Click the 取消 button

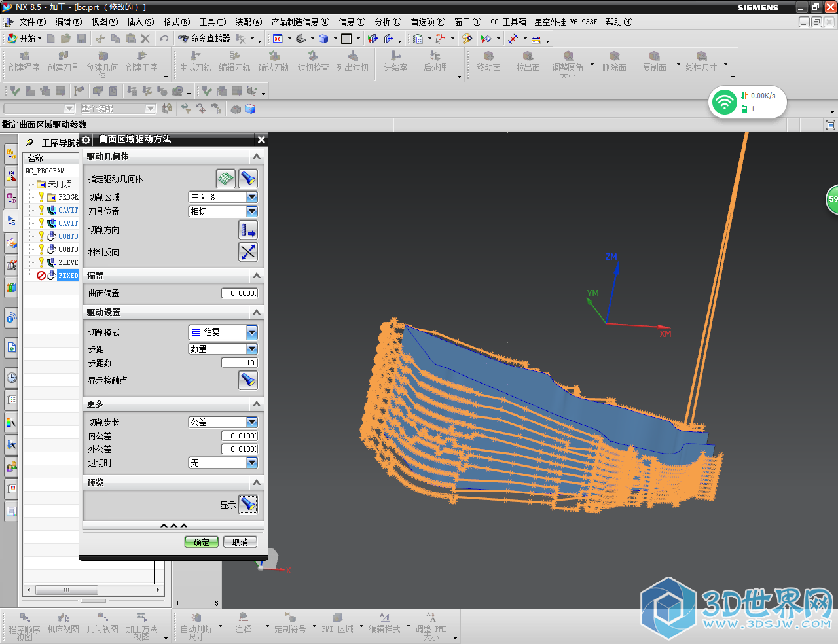(x=240, y=542)
